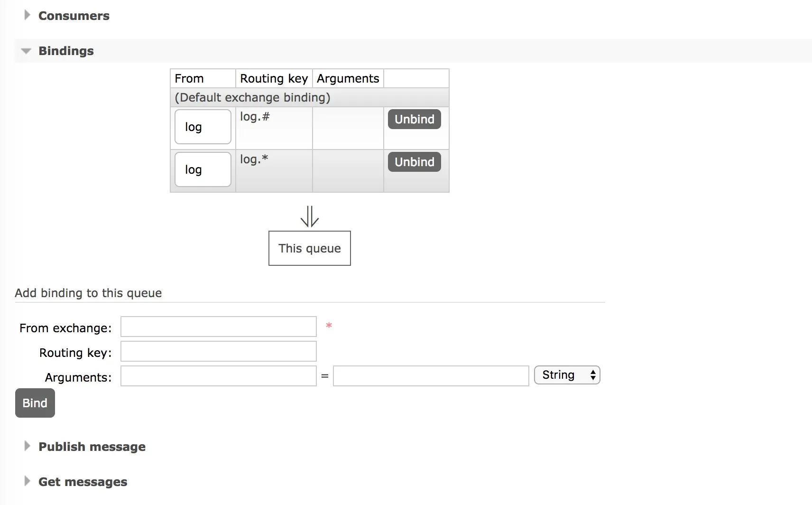Screen dimensions: 812x505
Task: Open the log exchange for log.# binding
Action: point(203,127)
